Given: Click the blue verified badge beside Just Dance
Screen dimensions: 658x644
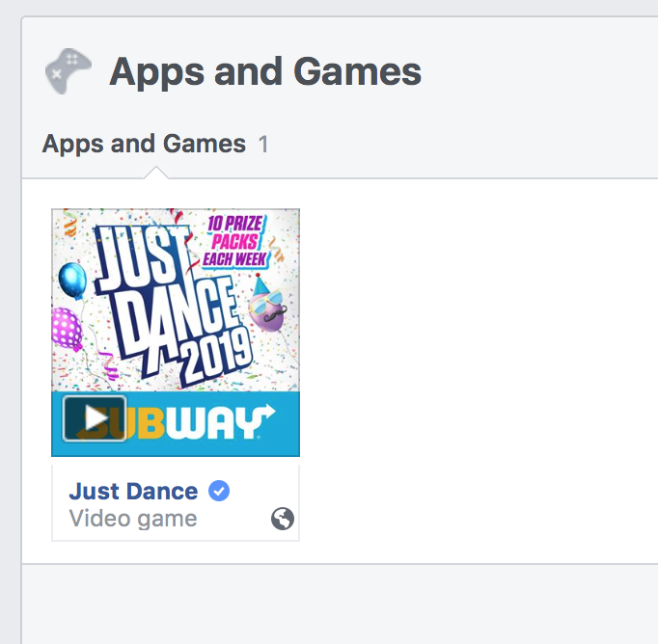Looking at the screenshot, I should point(219,491).
